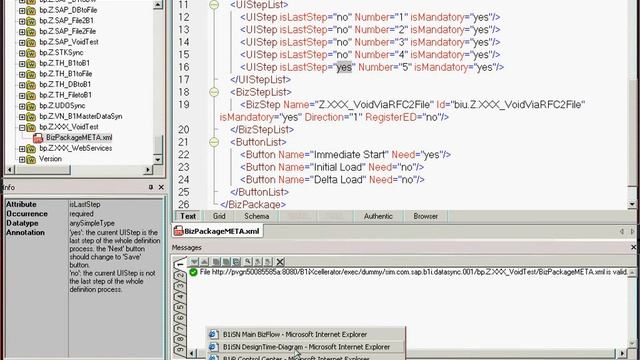Screen dimensions: 640x360
Task: Expand the bp.Z.XXX_WebServices tree node
Action: [22, 149]
